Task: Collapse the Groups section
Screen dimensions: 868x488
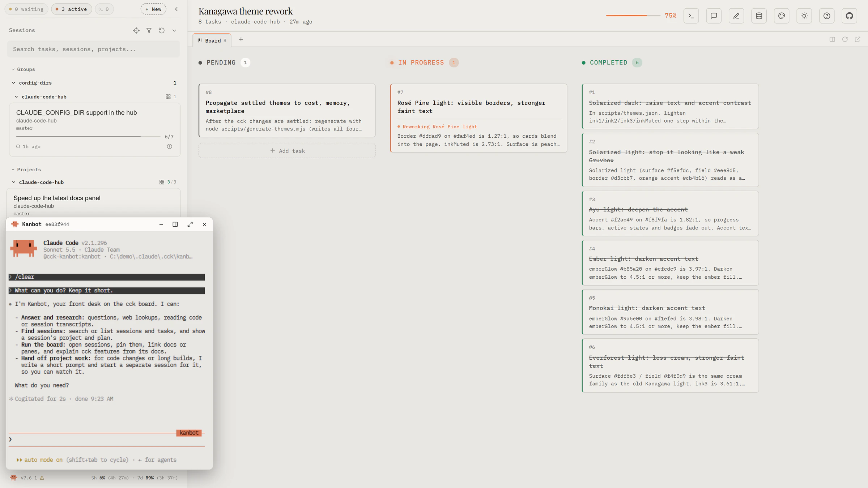Action: (24, 69)
